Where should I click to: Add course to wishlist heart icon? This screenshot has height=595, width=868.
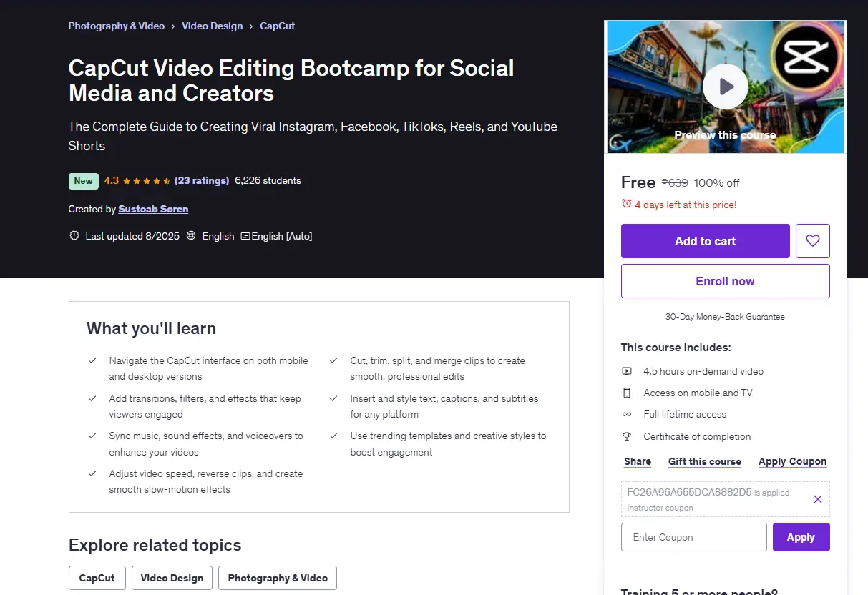pos(812,241)
